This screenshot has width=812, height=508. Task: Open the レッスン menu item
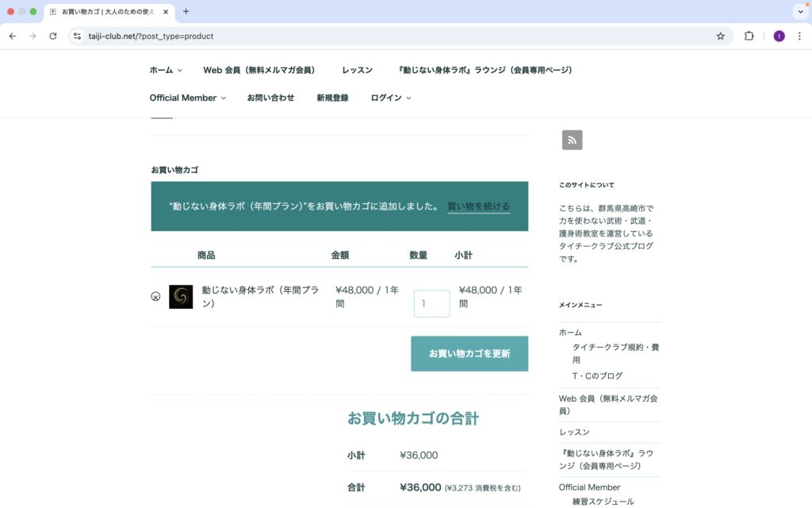357,70
